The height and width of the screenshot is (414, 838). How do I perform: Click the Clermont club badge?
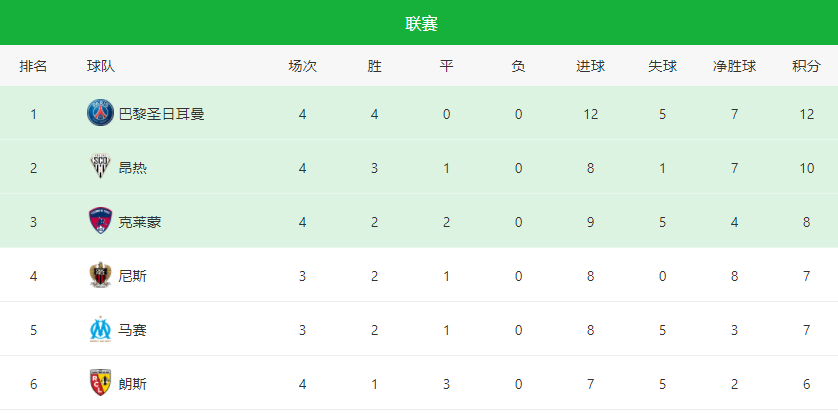point(100,221)
